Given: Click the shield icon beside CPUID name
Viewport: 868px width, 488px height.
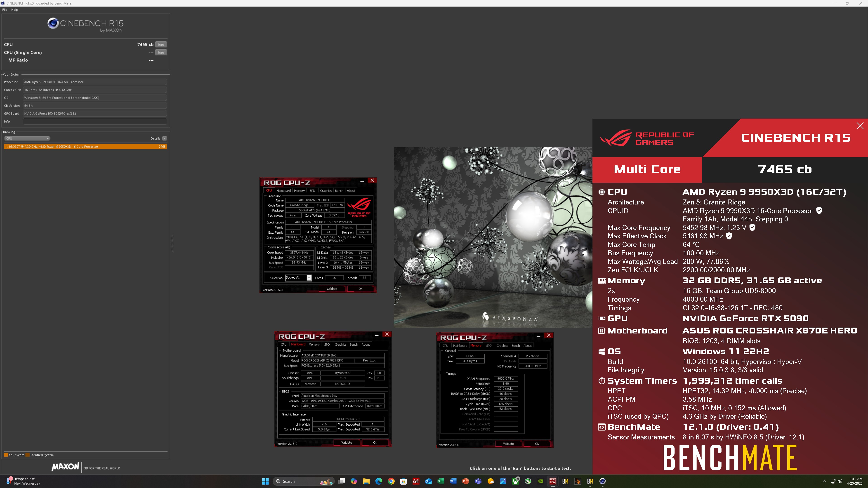Looking at the screenshot, I should [x=819, y=211].
